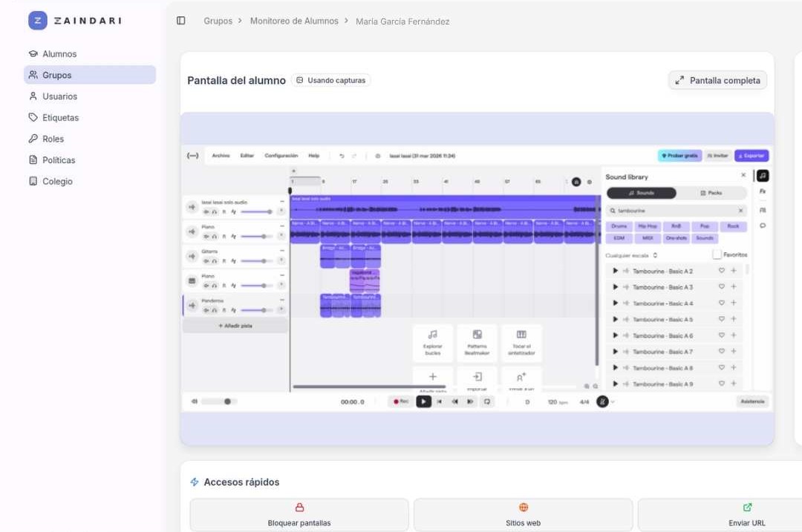Open Tocar el sintetizador
The height and width of the screenshot is (532, 802).
tap(521, 343)
